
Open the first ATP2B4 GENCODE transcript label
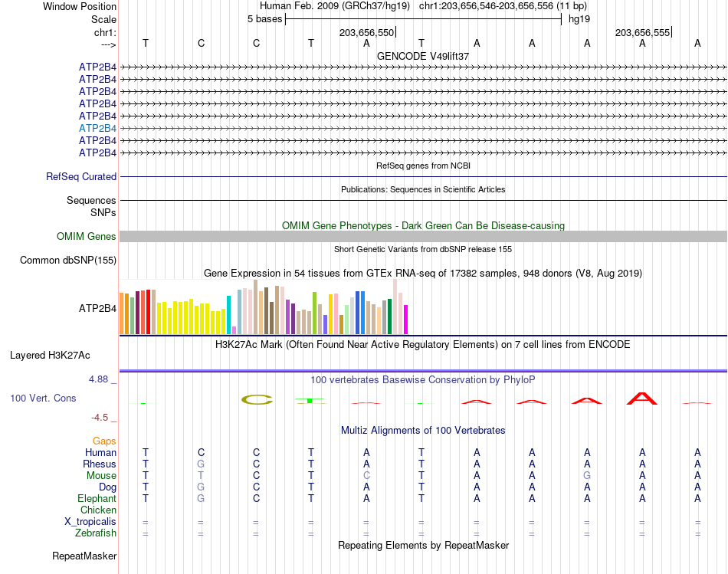click(x=97, y=67)
